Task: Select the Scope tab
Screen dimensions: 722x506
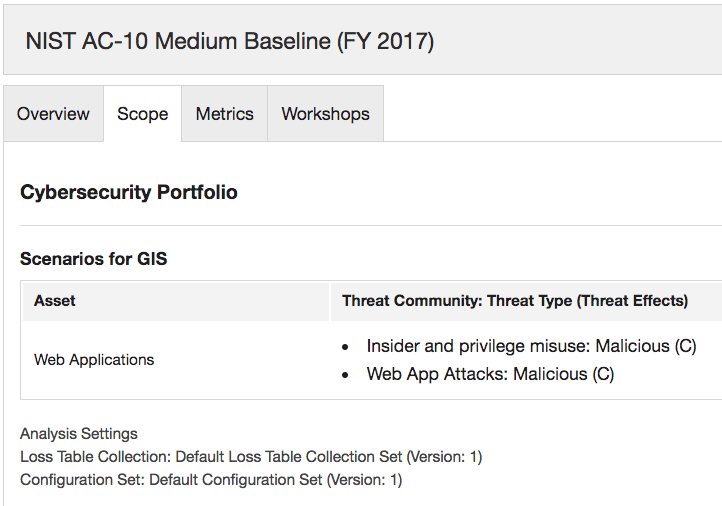Action: tap(143, 114)
